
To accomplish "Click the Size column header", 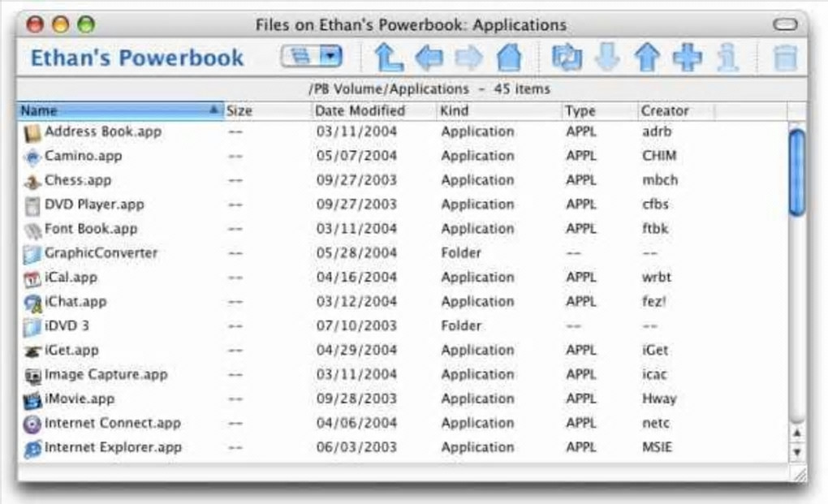I will (239, 110).
